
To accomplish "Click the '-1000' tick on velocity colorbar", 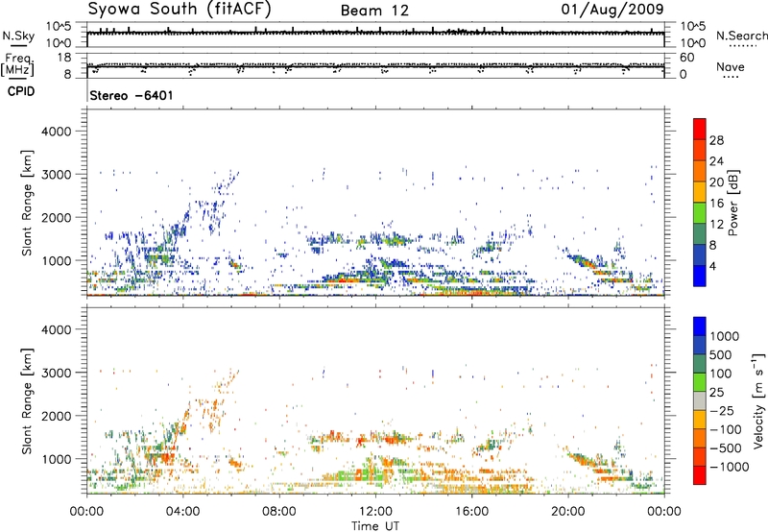I will (730, 467).
